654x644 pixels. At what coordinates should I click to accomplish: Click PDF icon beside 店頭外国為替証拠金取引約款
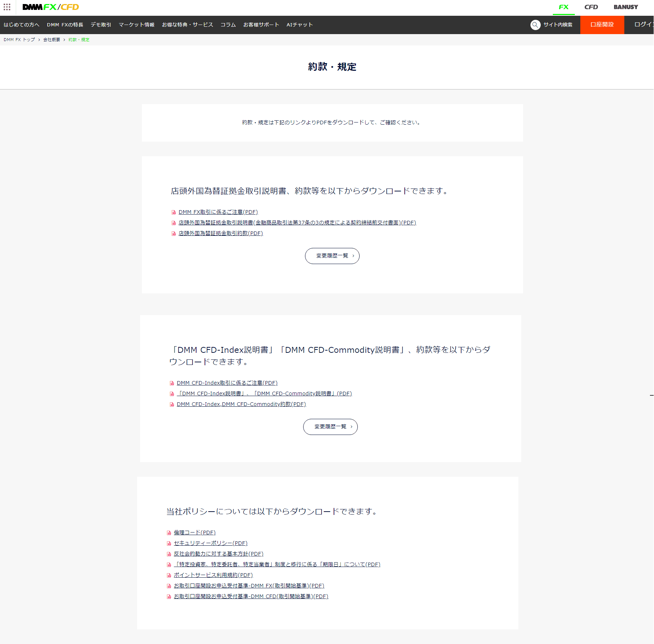pos(174,234)
